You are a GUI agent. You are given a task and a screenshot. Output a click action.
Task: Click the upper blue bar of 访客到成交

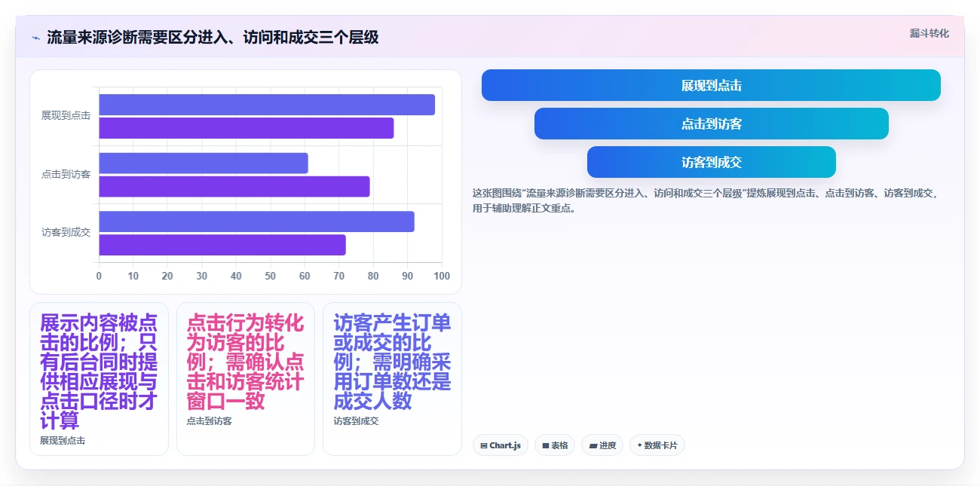click(x=257, y=222)
